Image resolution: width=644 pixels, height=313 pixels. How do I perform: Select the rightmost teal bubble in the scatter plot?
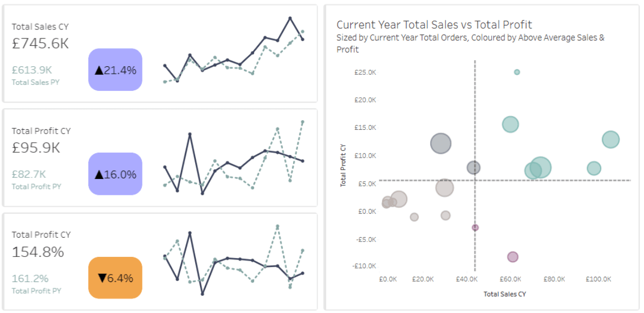tap(610, 140)
